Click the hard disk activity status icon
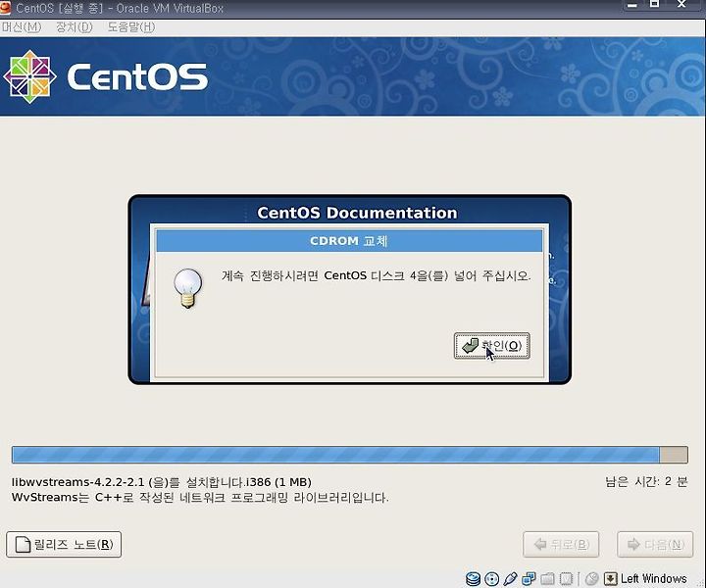706x588 pixels. pyautogui.click(x=473, y=578)
